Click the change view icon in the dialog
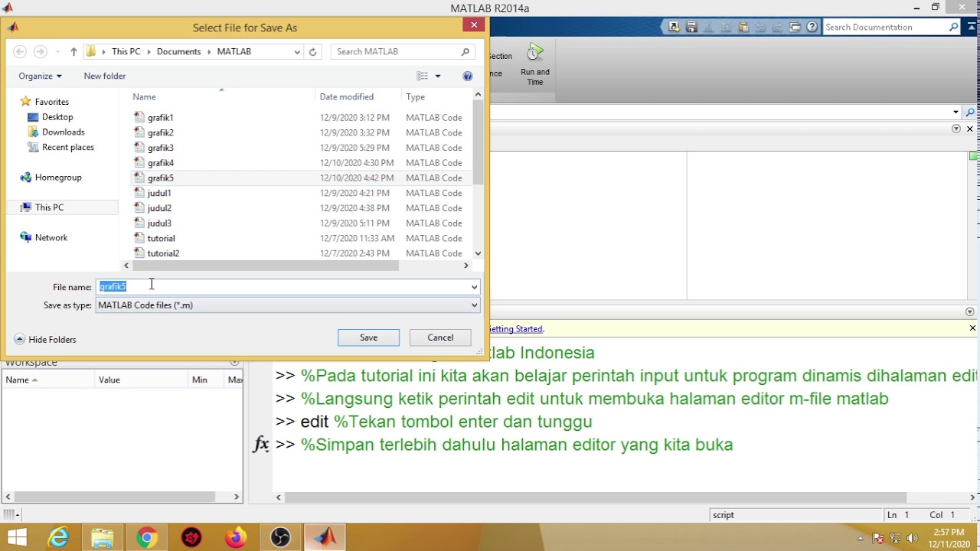 tap(422, 76)
